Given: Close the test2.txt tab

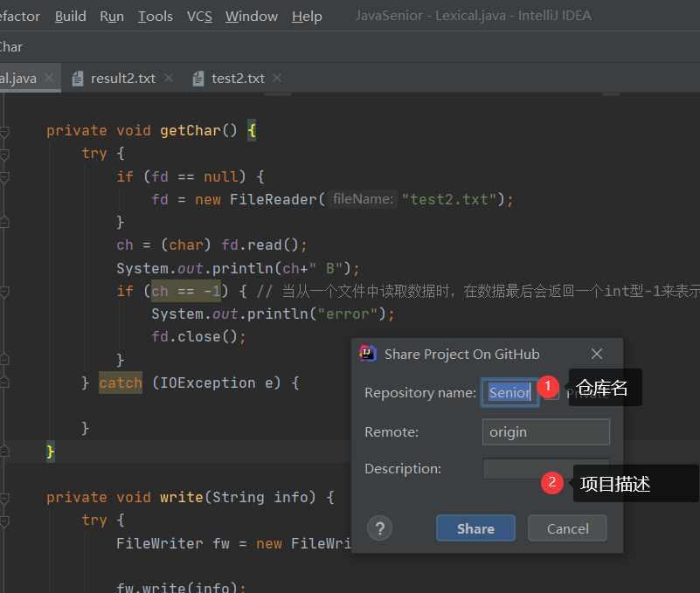Looking at the screenshot, I should 277,78.
